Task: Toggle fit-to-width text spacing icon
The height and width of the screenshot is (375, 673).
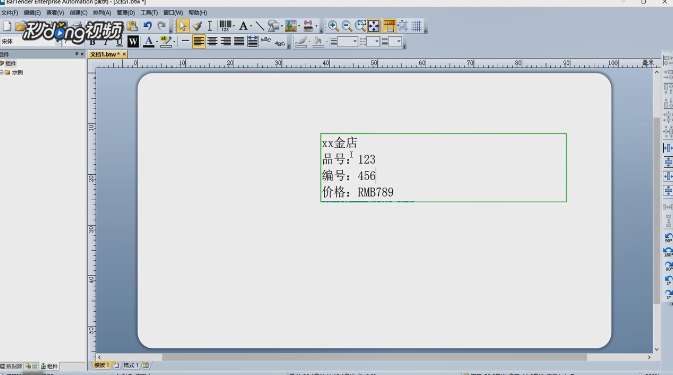Action: [253, 42]
